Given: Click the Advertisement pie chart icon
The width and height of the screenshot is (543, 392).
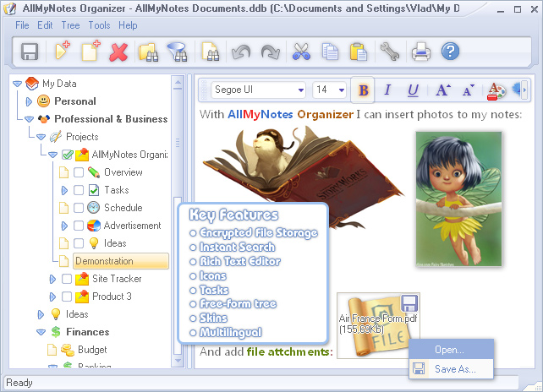Looking at the screenshot, I should [94, 226].
